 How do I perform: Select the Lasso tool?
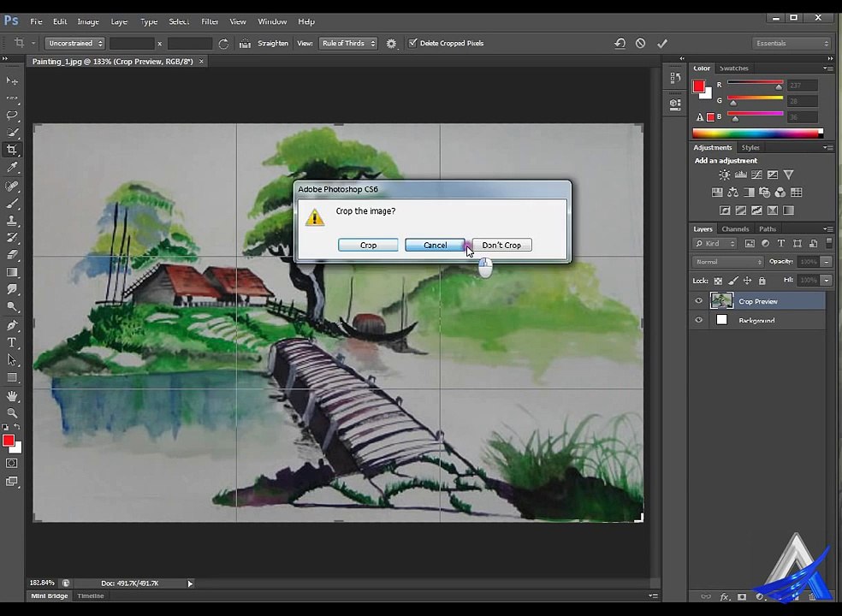[12, 115]
